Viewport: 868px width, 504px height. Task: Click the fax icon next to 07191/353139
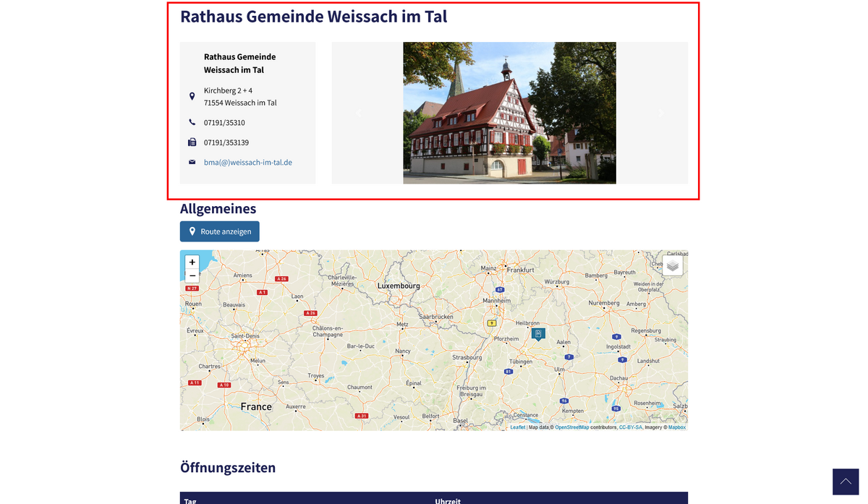click(x=192, y=142)
